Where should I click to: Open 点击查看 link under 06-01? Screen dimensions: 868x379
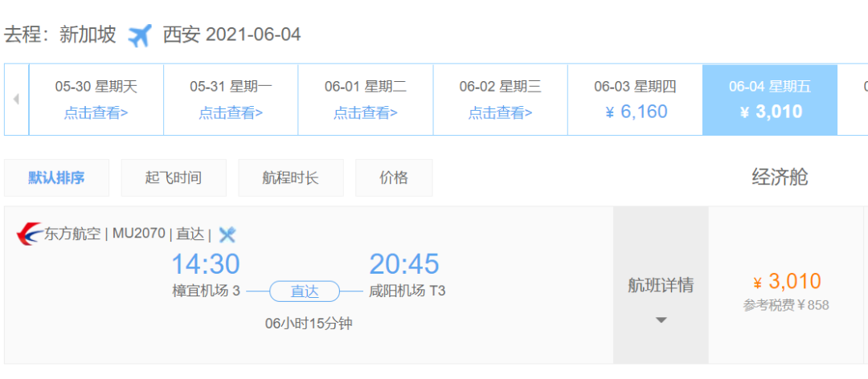[x=366, y=113]
